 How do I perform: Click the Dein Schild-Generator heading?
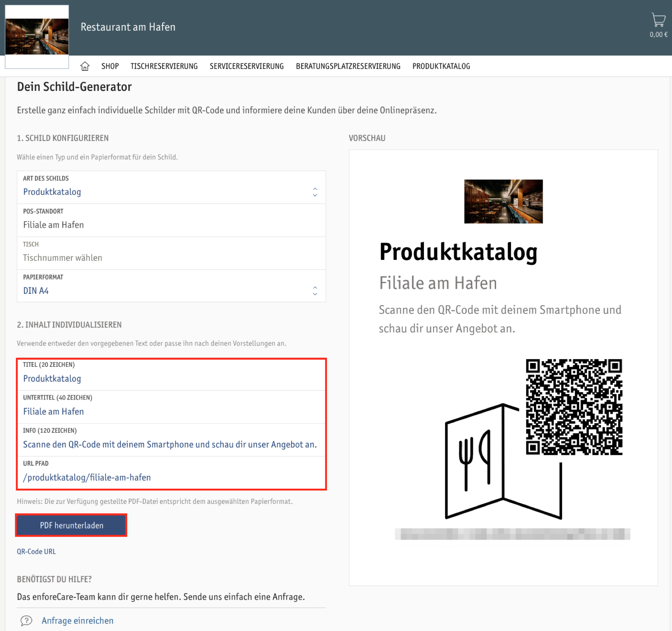(74, 87)
